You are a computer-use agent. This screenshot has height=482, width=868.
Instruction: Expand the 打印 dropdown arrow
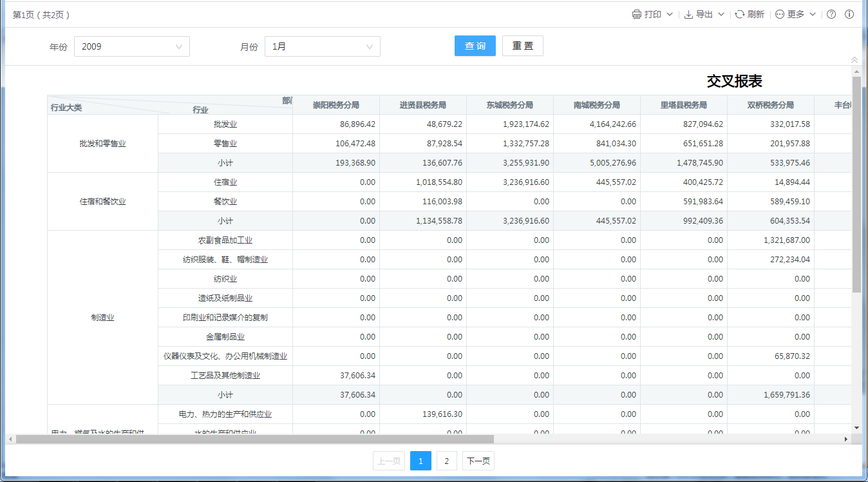(670, 14)
